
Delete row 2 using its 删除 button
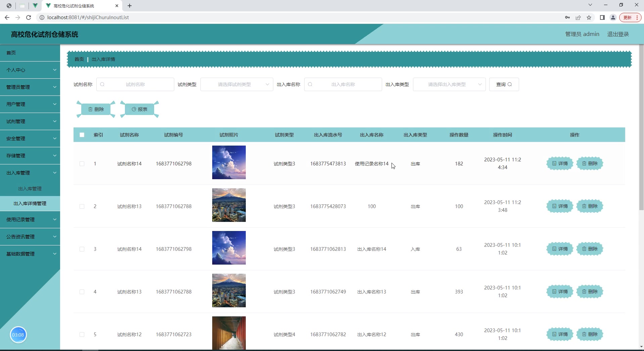point(590,206)
